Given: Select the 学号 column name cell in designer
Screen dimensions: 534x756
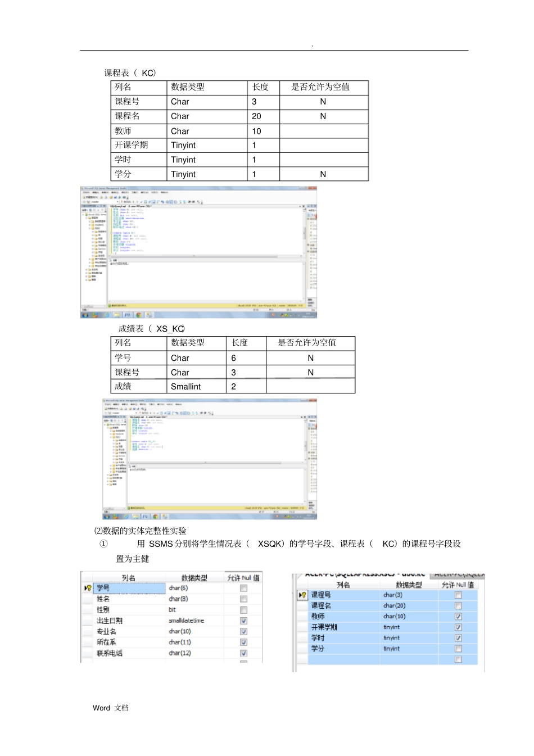Looking at the screenshot, I should (x=129, y=588).
